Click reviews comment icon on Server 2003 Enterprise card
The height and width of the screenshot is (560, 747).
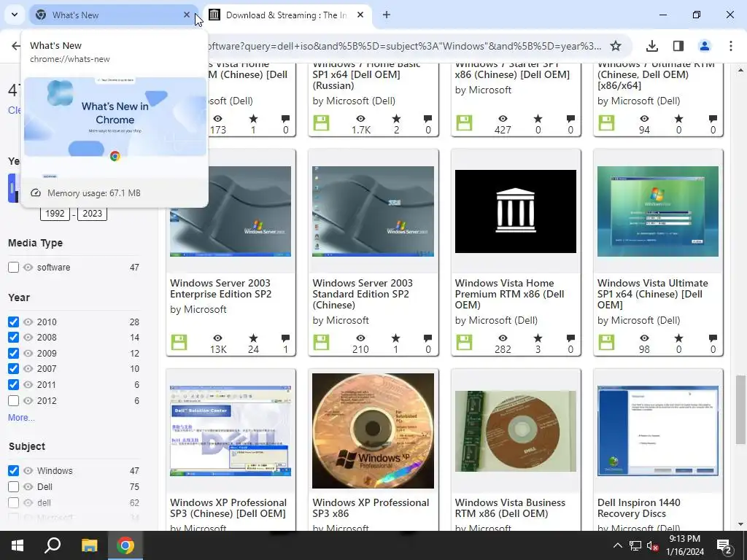click(x=285, y=338)
